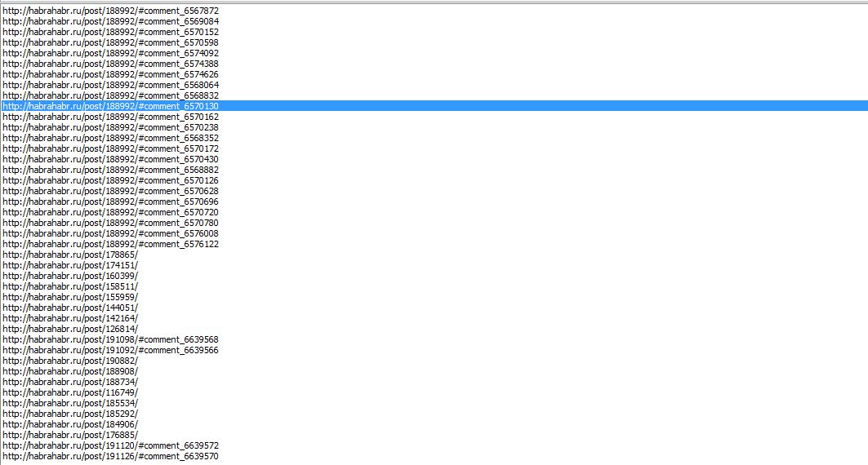Image resolution: width=868 pixels, height=465 pixels.
Task: Select the row ending comment_6570696
Action: (111, 201)
